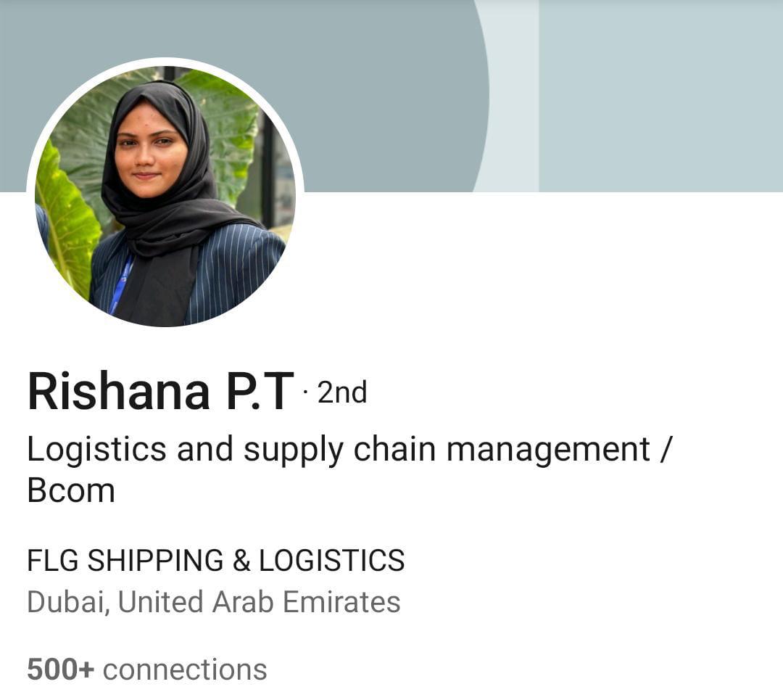
Task: Click the word Emirates in the location
Action: [341, 602]
